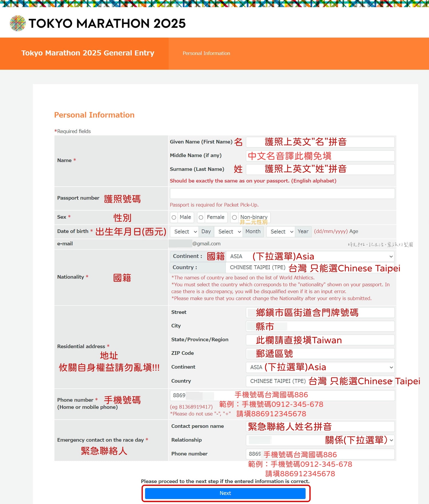Click the '(eg 81368919417)' phone example text
429x504 pixels.
tap(191, 407)
